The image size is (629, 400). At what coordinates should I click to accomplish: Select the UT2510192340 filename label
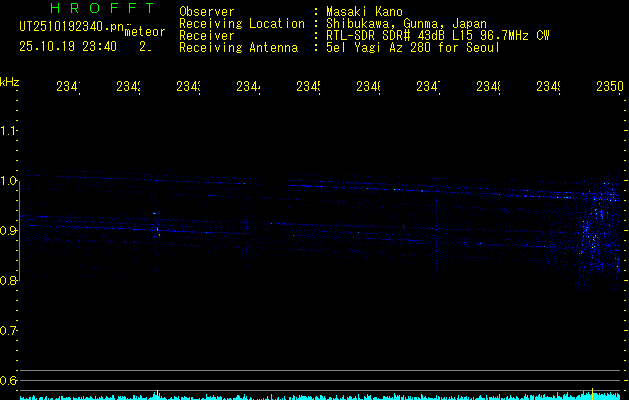(70, 26)
